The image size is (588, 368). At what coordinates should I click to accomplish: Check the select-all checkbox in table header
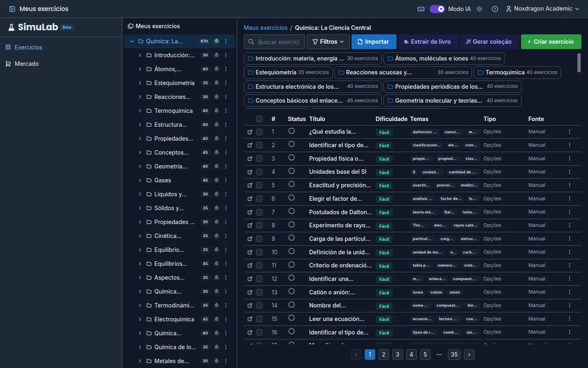[259, 119]
